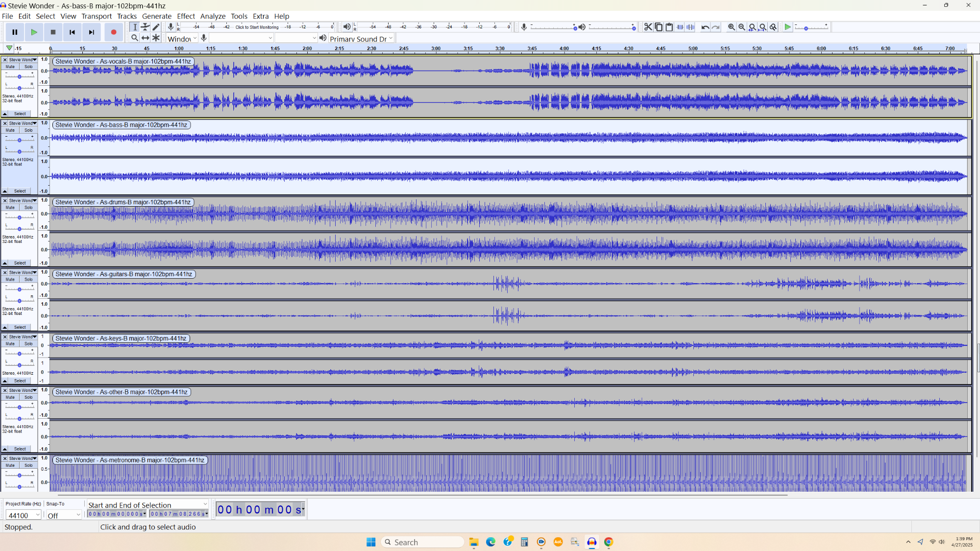Mute the As-vocals track
The width and height of the screenshot is (980, 551).
(10, 67)
